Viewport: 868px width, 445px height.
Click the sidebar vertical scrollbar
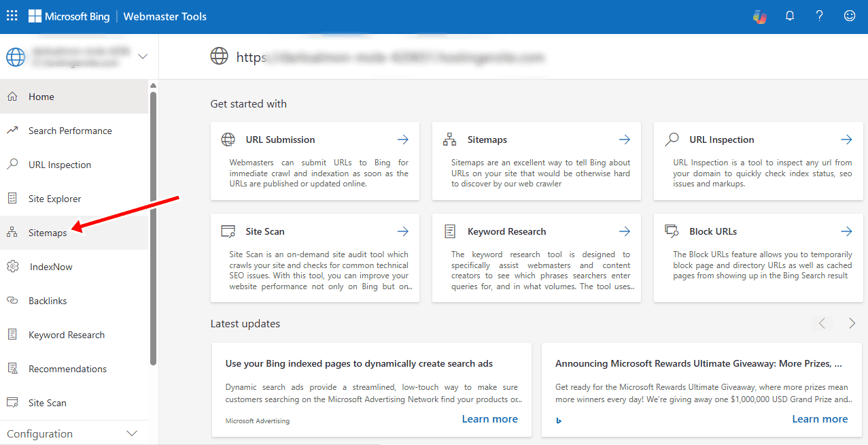154,228
